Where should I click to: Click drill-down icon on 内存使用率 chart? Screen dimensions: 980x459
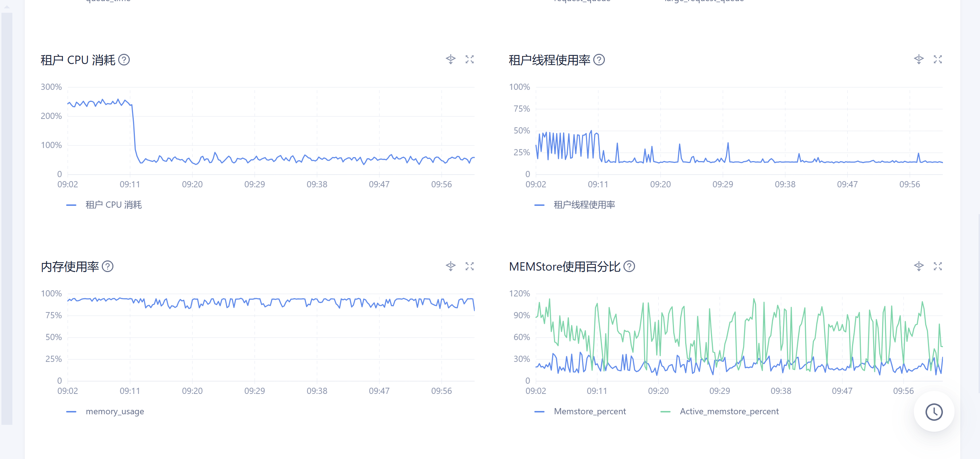(x=450, y=266)
